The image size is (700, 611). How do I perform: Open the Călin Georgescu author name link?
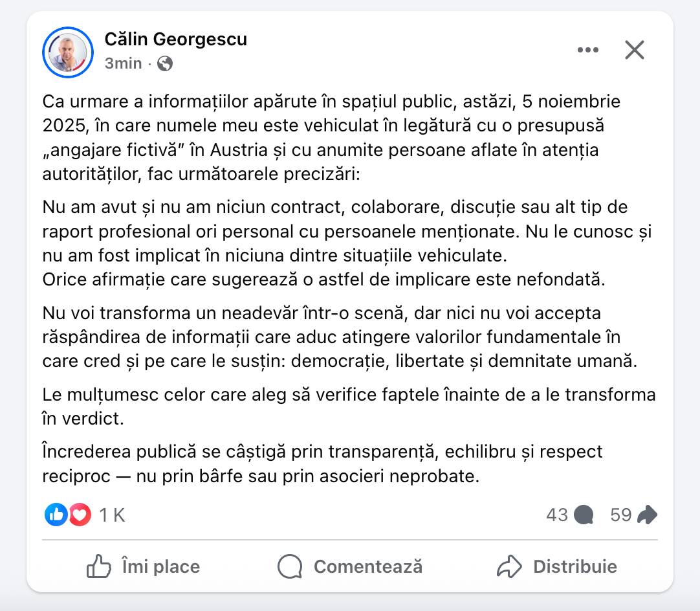(175, 39)
